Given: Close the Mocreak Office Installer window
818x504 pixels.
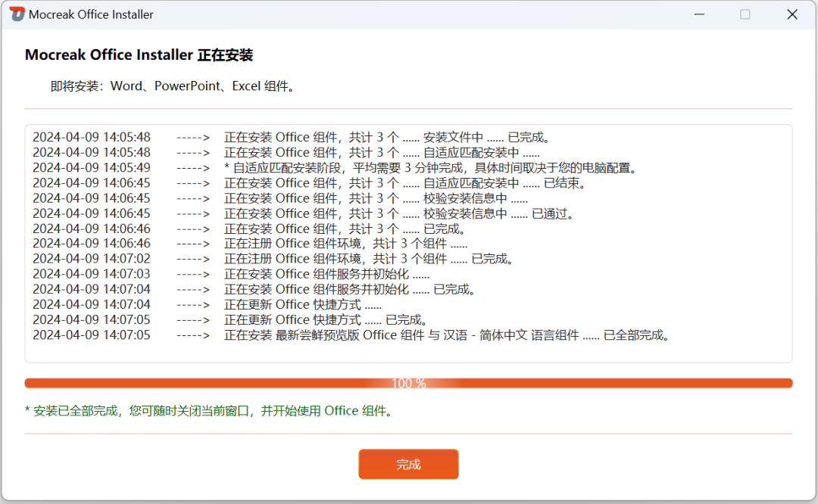Looking at the screenshot, I should (791, 14).
